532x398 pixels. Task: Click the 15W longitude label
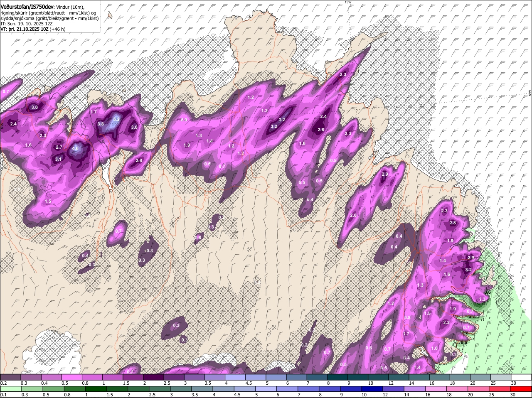click(348, 2)
